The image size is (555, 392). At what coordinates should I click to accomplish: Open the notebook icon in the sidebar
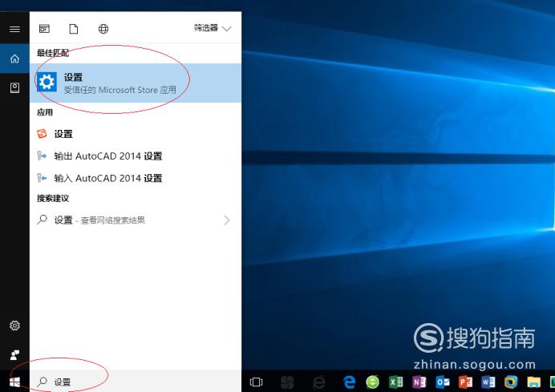[14, 87]
